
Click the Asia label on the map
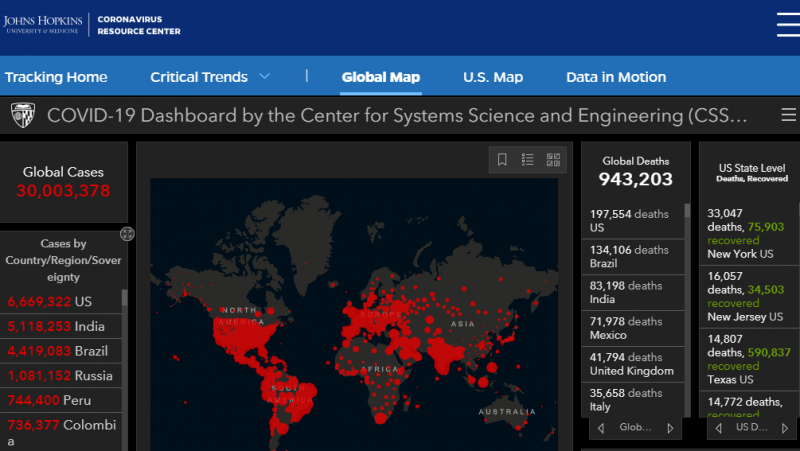click(463, 323)
